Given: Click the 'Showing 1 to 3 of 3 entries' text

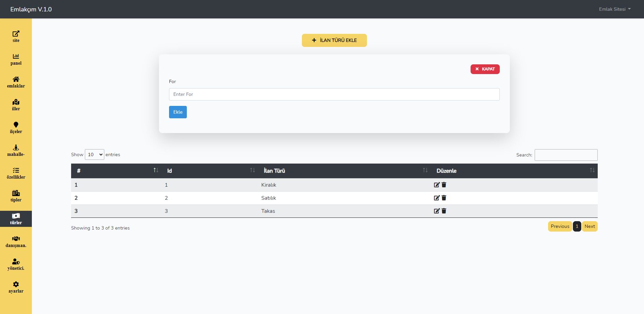Looking at the screenshot, I should click(x=100, y=228).
